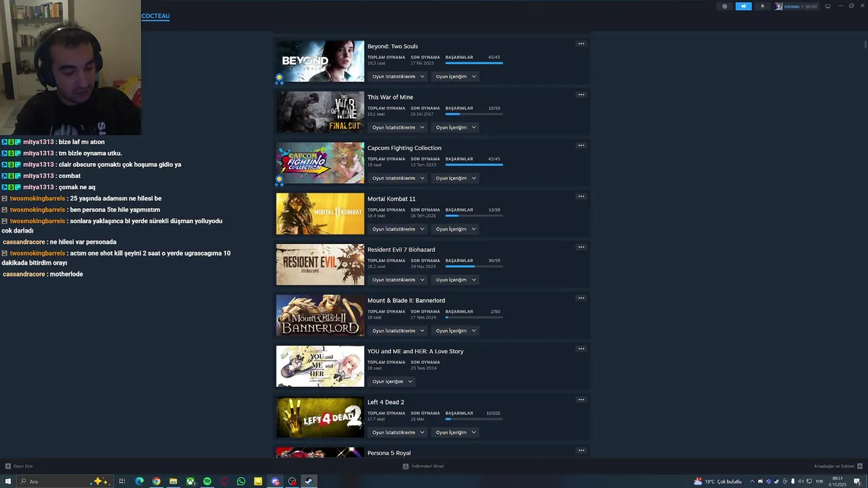The width and height of the screenshot is (868, 488).
Task: Open the Steam notifications bell
Action: (x=762, y=6)
